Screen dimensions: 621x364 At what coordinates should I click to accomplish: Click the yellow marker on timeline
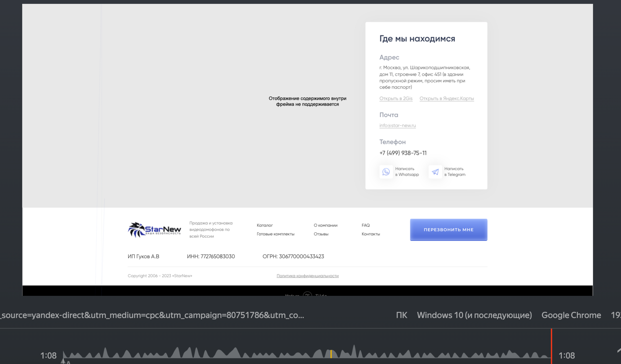331,354
